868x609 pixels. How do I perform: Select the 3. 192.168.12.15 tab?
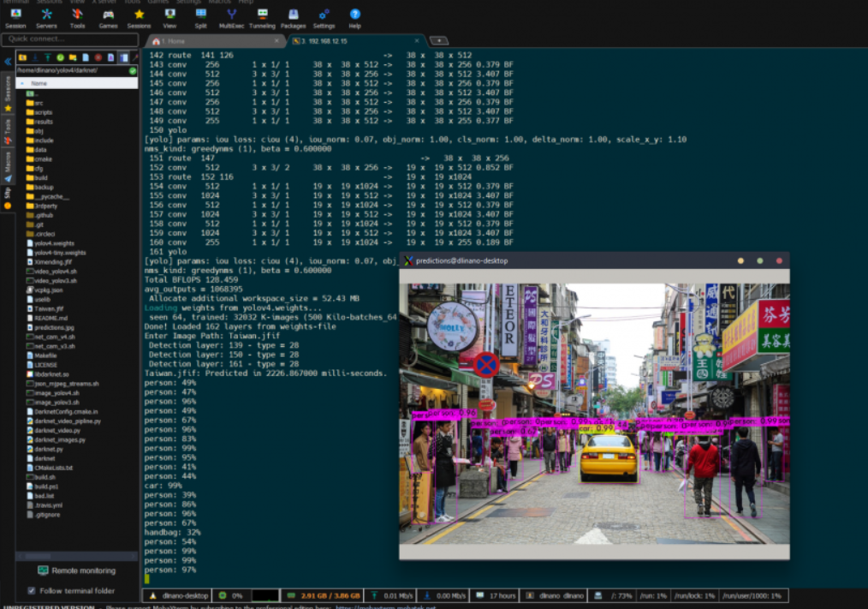[x=357, y=41]
